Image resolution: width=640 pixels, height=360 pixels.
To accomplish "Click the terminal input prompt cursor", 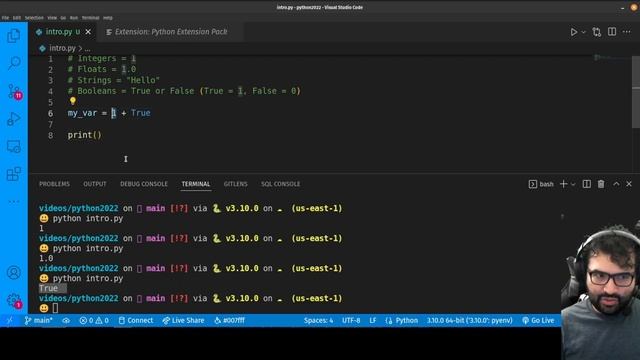I will pyautogui.click(x=55, y=309).
